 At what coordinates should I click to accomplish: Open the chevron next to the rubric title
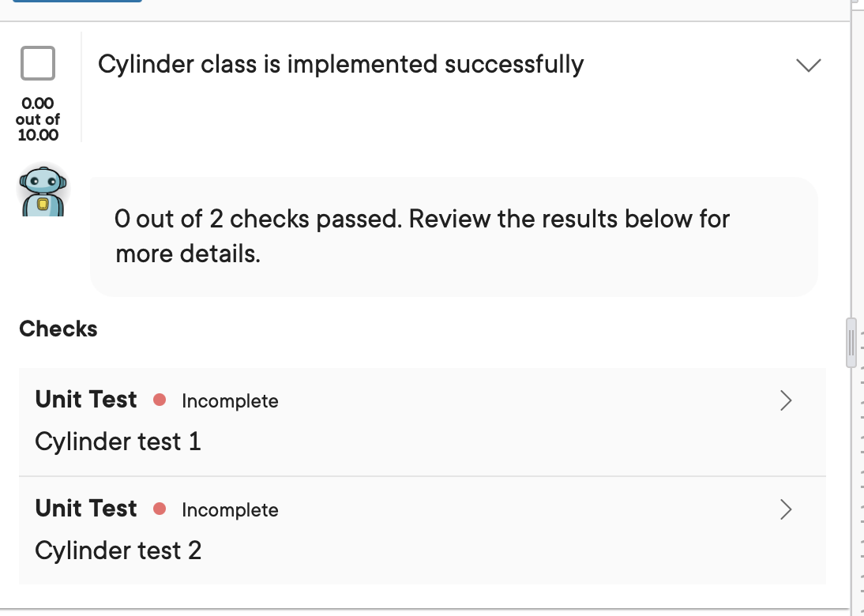click(x=808, y=65)
